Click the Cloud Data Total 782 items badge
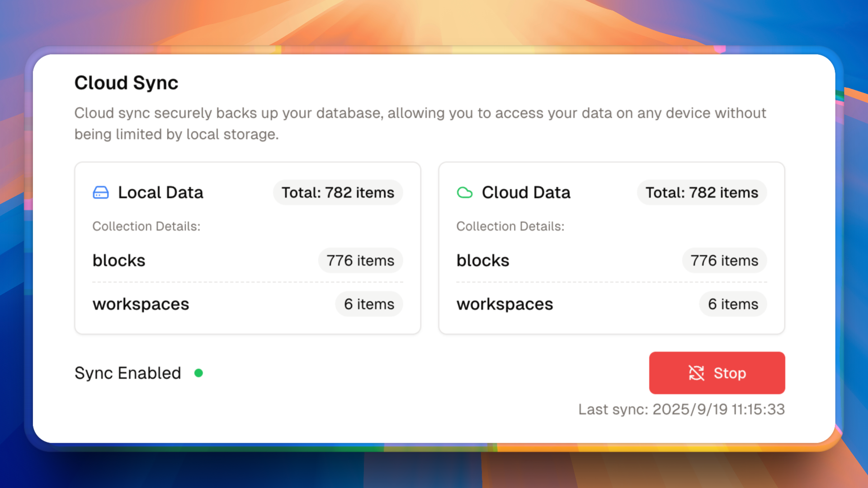868x488 pixels. point(702,192)
